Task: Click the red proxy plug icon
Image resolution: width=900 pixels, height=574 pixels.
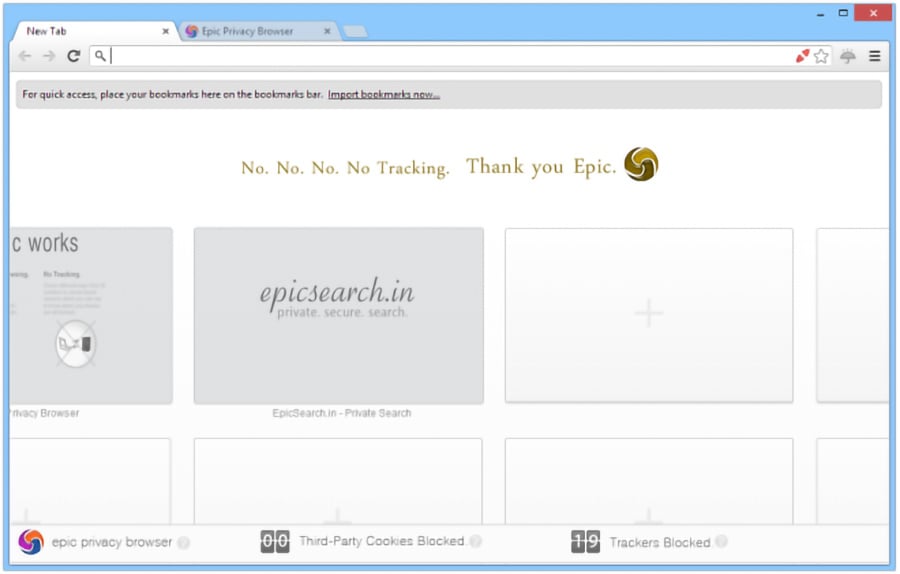Action: (802, 56)
